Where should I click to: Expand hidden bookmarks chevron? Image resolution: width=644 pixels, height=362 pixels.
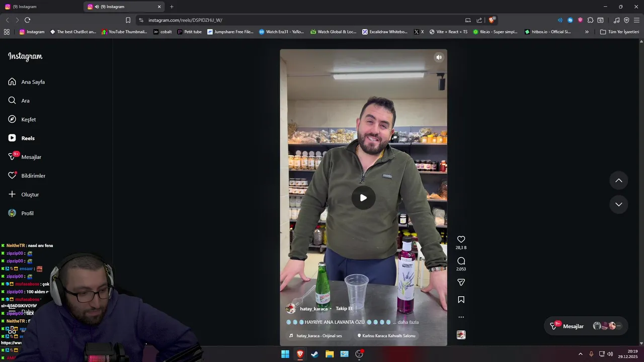tap(587, 32)
